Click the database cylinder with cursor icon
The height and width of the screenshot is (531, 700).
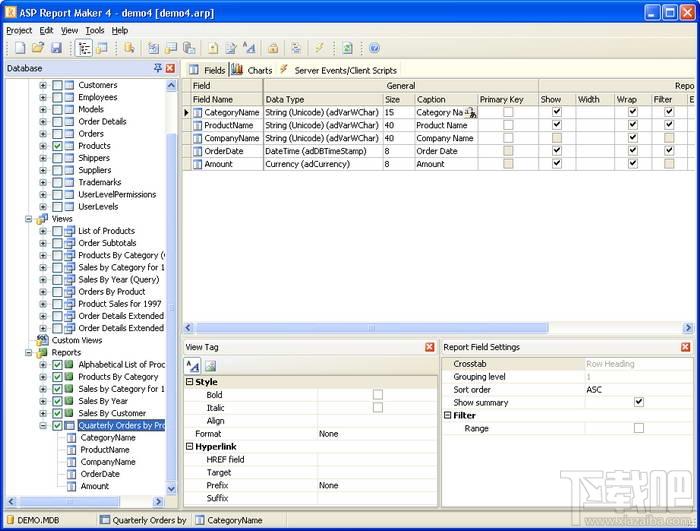[129, 48]
